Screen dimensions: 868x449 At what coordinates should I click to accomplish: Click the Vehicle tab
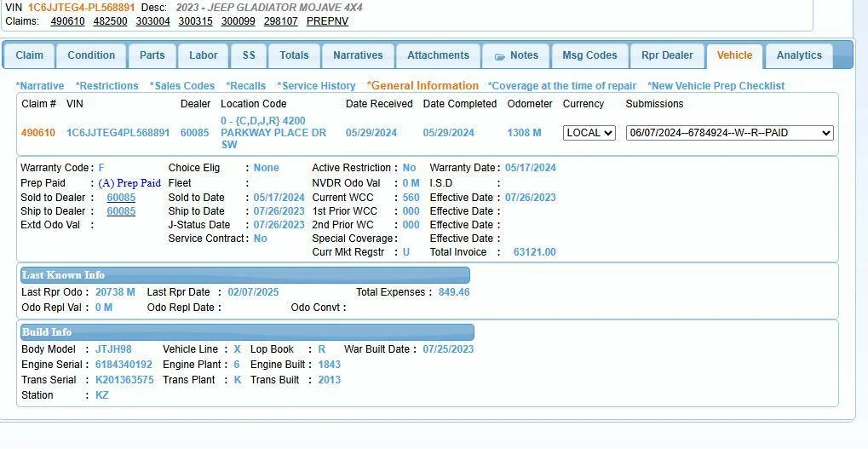coord(734,56)
